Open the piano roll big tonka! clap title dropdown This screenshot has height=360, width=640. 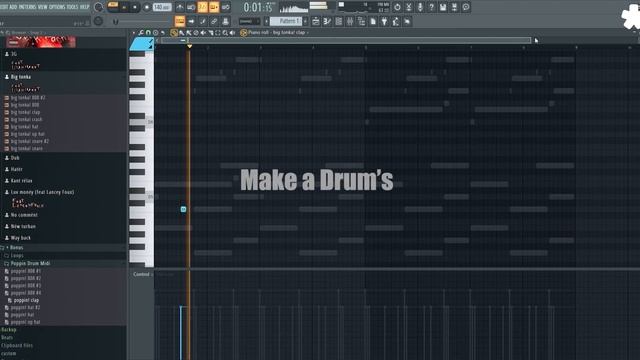point(278,33)
